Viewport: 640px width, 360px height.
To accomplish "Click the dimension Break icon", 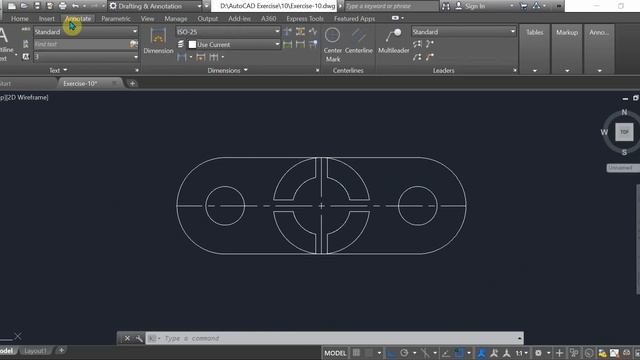I will (287, 31).
